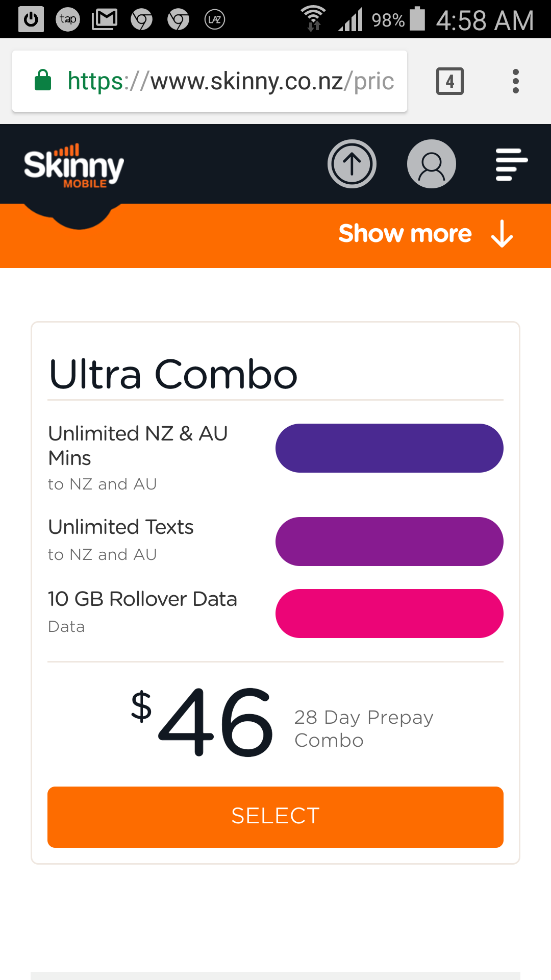Tap the magenta-purple Unlimited Texts bar
Image resolution: width=551 pixels, height=980 pixels.
click(389, 542)
